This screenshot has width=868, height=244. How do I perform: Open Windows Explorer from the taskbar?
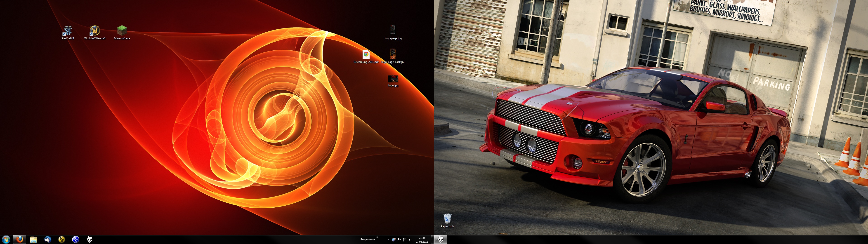pyautogui.click(x=33, y=239)
